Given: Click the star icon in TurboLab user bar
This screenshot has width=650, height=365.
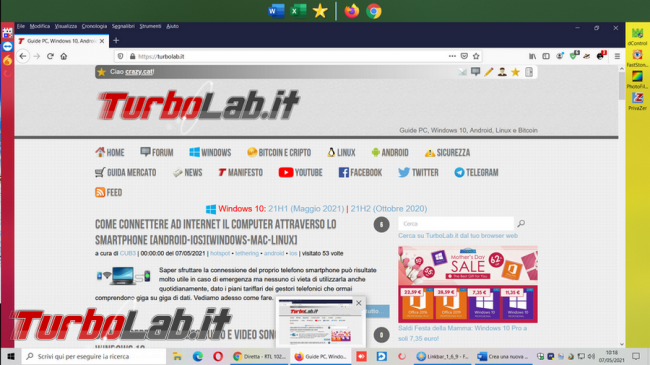Looking at the screenshot, I should click(515, 72).
